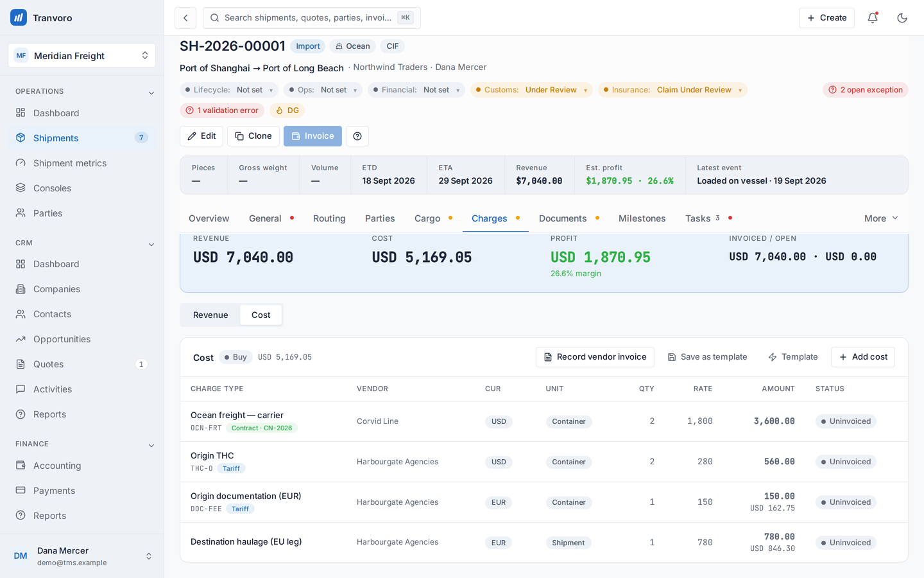
Task: Open the Lifecycle status dropdown
Action: [x=229, y=90]
